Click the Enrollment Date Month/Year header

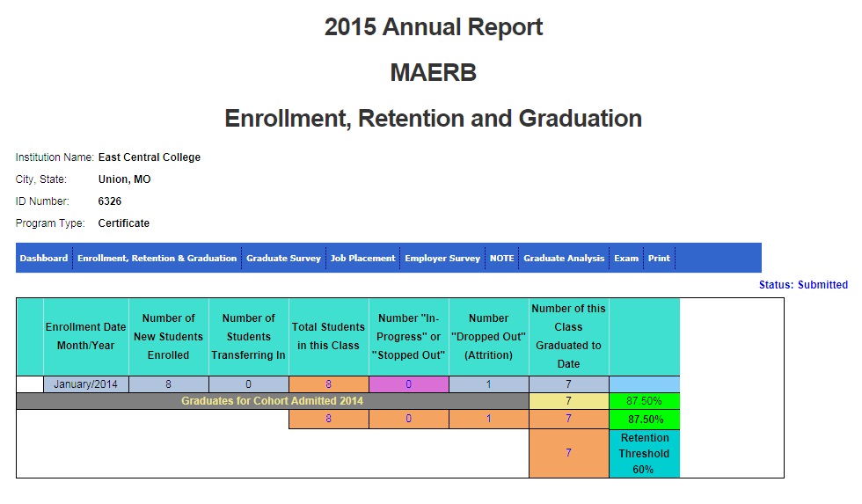86,336
